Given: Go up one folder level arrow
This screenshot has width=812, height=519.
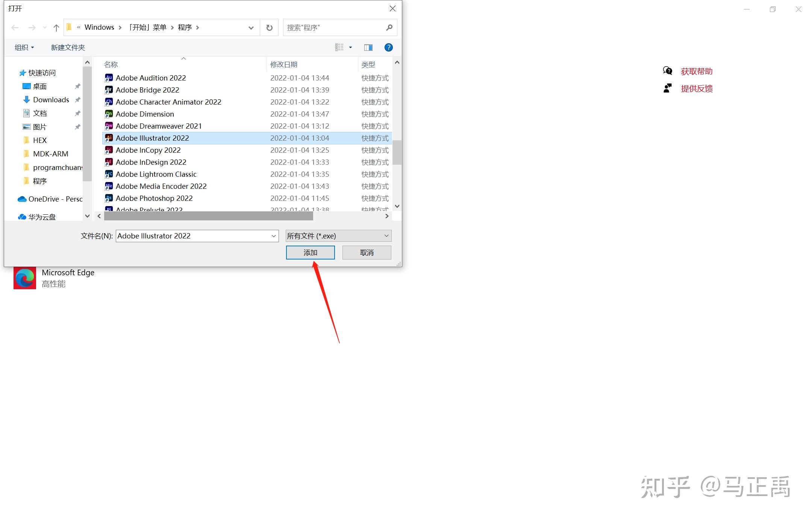Looking at the screenshot, I should coord(56,27).
